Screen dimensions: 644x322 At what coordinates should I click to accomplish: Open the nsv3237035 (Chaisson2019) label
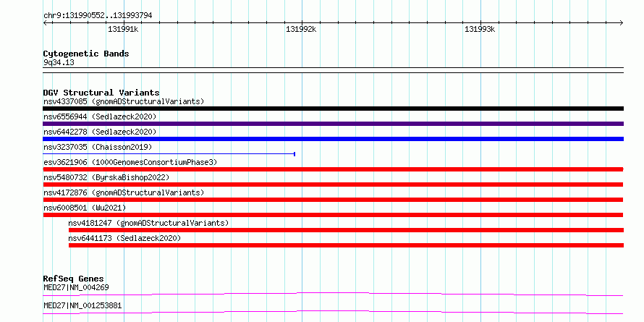[98, 147]
